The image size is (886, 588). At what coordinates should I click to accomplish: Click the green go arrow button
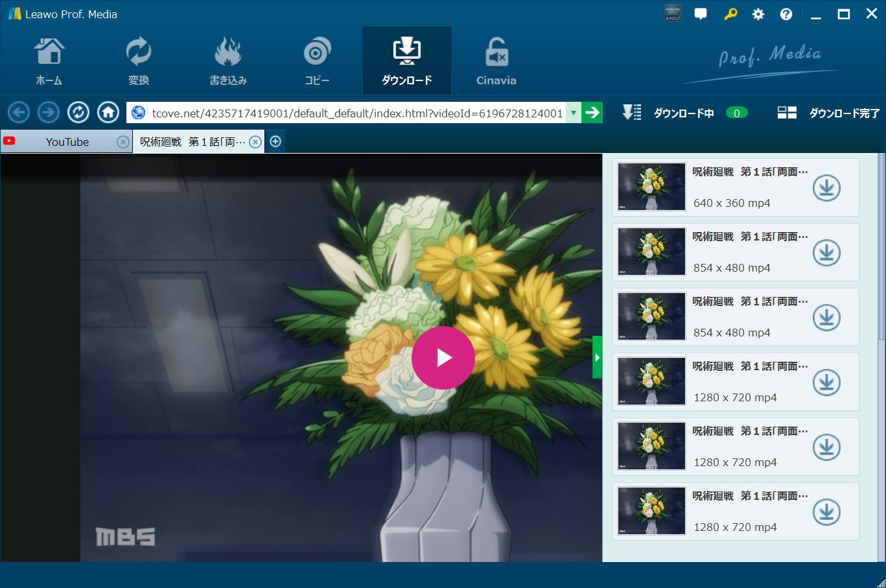click(x=592, y=113)
